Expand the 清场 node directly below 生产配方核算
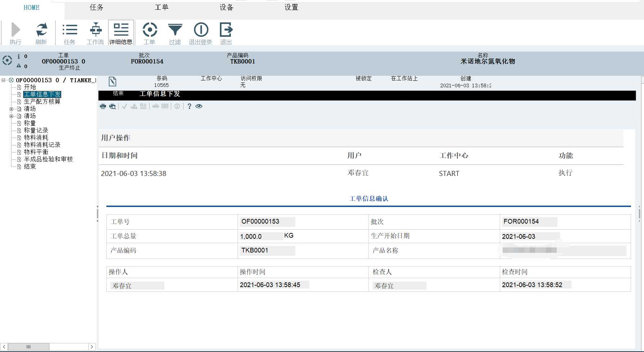The height and width of the screenshot is (352, 644). (x=12, y=109)
